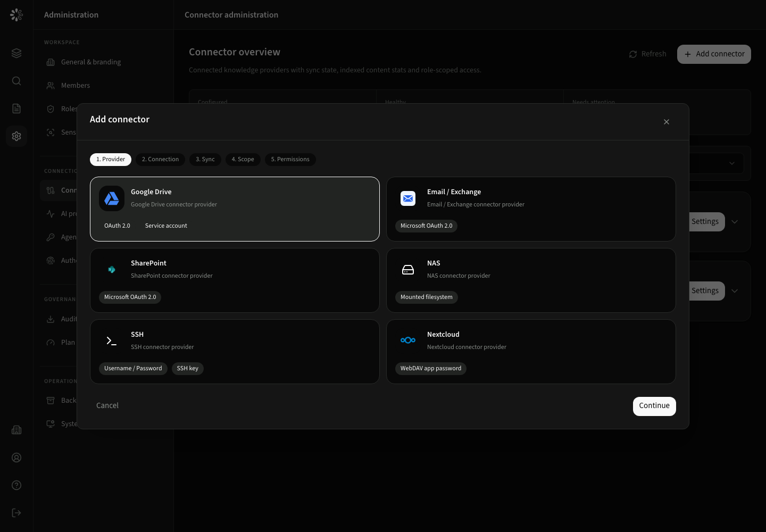Viewport: 766px width, 532px height.
Task: Click the Continue button
Action: [x=654, y=406]
